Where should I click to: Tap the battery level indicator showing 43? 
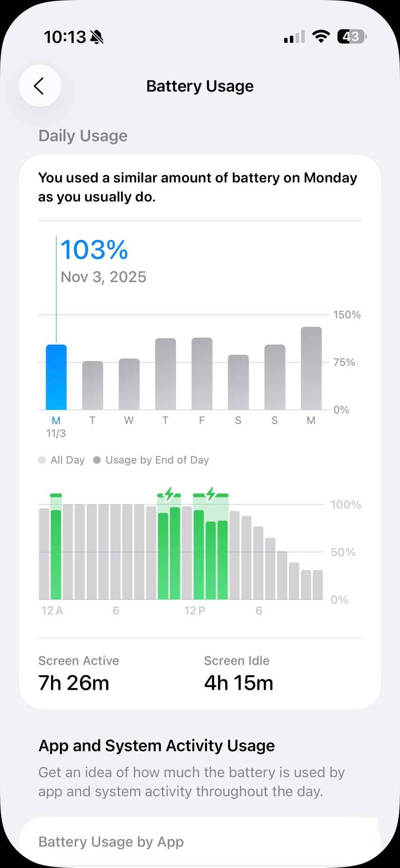tap(352, 37)
